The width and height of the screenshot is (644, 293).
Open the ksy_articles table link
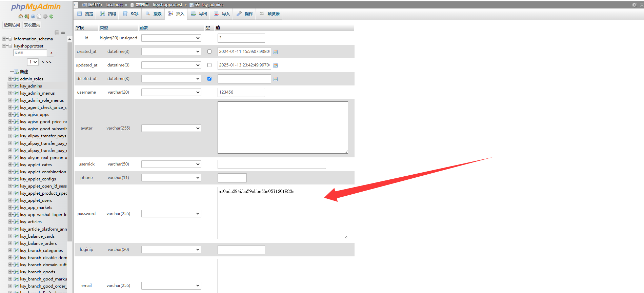point(31,222)
